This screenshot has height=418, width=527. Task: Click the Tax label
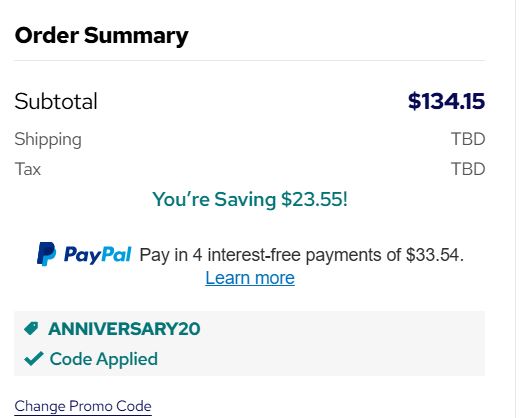(28, 169)
